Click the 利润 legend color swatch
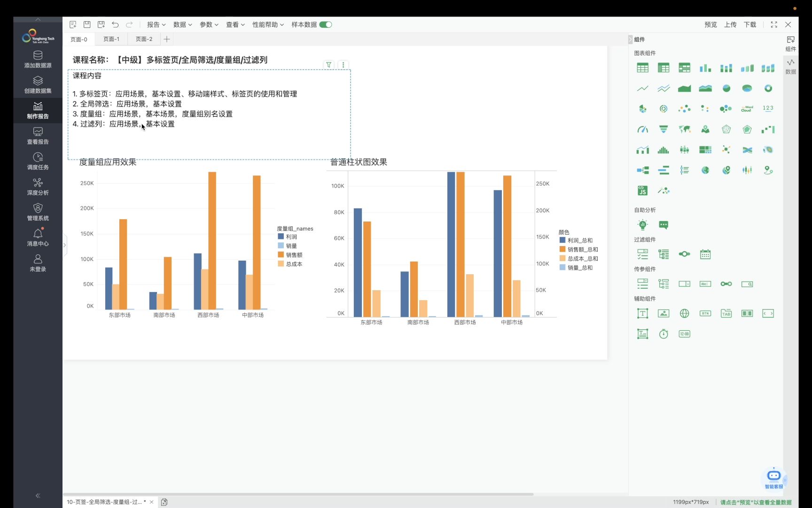Screen dimensions: 812x508 [281, 237]
